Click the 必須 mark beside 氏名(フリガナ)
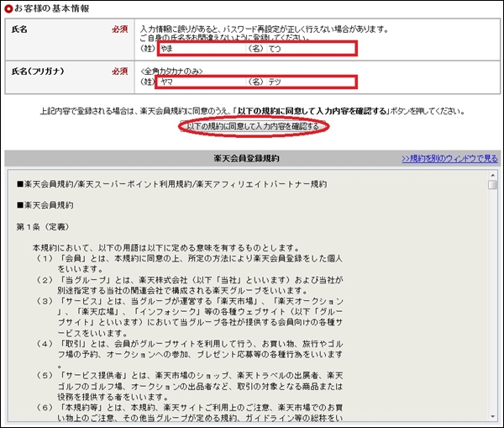The image size is (504, 428). click(120, 71)
